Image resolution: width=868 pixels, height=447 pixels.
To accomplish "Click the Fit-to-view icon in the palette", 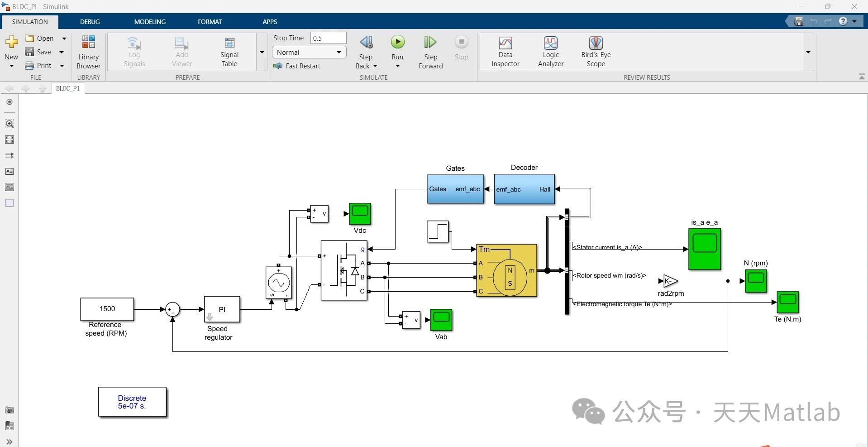I will coord(10,139).
